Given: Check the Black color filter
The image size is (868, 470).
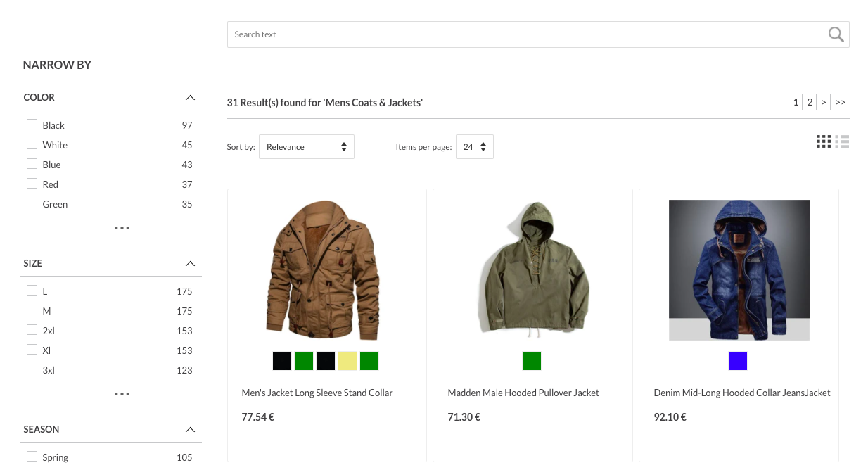Looking at the screenshot, I should click(32, 125).
